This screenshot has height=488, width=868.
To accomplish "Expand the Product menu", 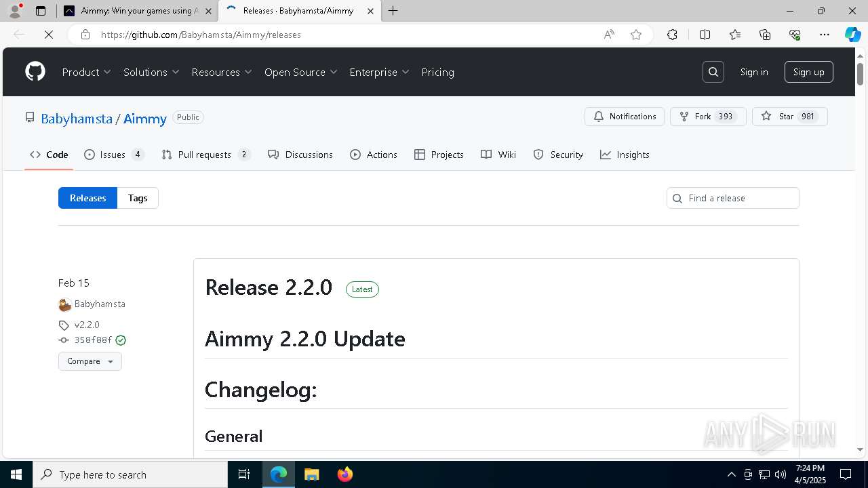I will click(x=87, y=72).
